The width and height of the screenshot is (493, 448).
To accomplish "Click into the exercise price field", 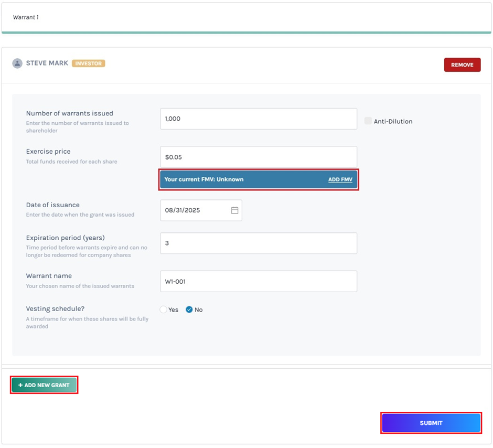I will click(x=258, y=157).
